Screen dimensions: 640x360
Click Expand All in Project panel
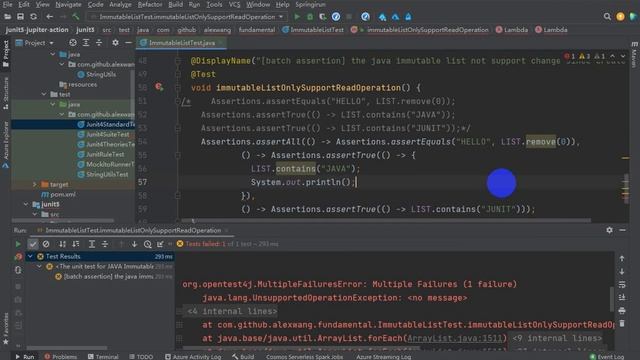tap(86, 43)
